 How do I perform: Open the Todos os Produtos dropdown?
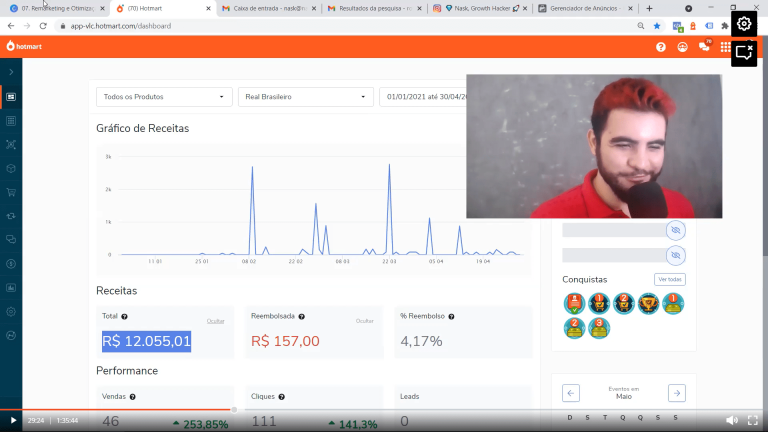(164, 97)
